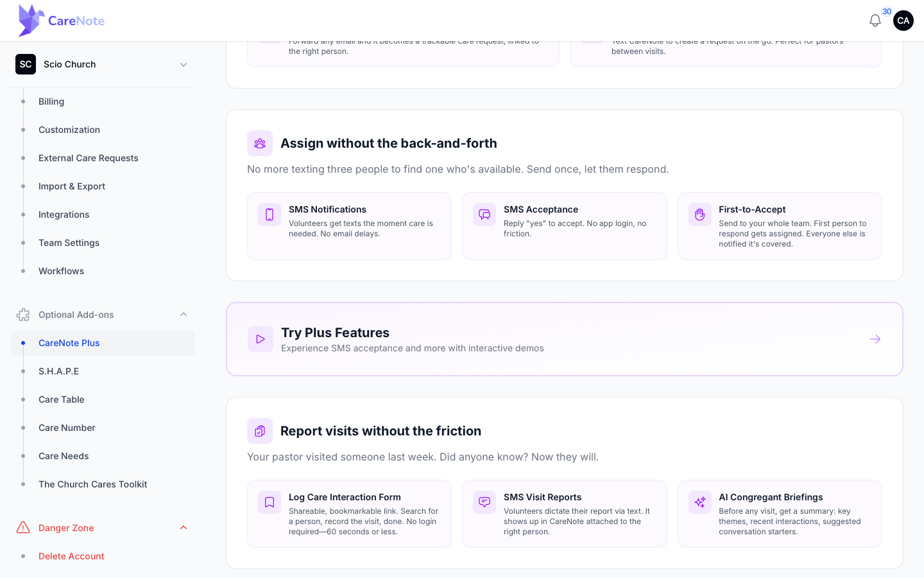Click the message icon on SMS Visit Reports
This screenshot has width=924, height=578.
(484, 502)
